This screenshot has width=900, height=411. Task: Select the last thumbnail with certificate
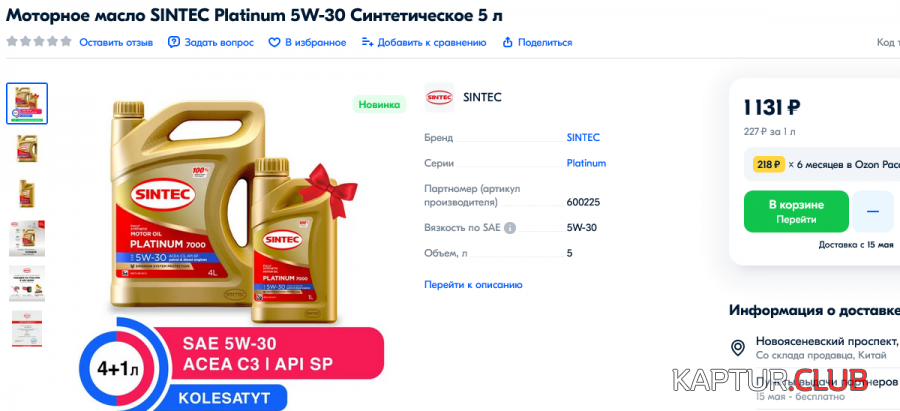click(x=27, y=328)
